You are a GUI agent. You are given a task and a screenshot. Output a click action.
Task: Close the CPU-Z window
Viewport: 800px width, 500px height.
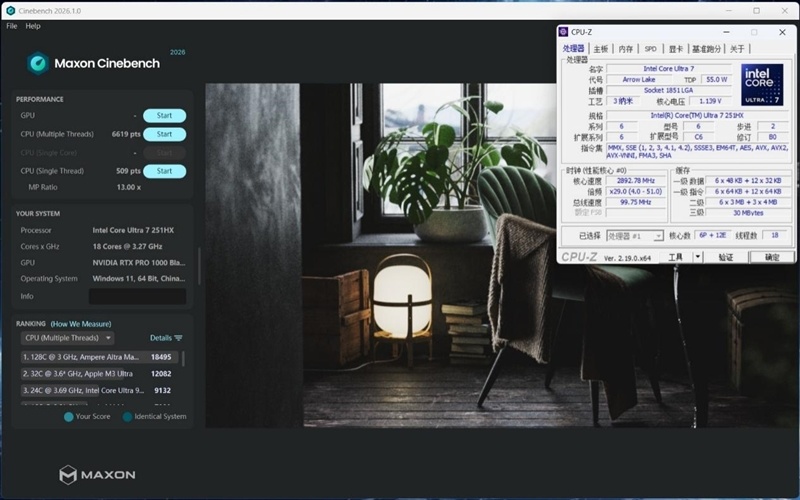click(x=782, y=32)
